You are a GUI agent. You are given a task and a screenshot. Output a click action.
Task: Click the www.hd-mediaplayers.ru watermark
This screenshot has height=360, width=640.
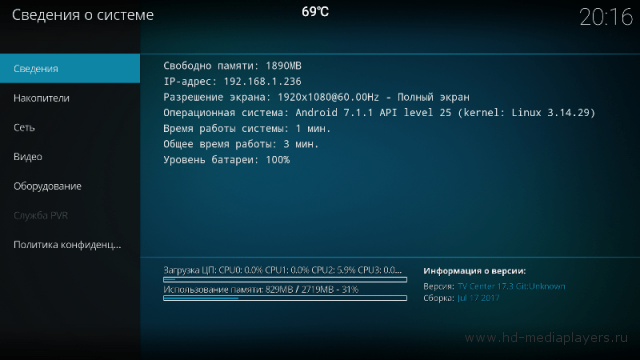tap(546, 338)
